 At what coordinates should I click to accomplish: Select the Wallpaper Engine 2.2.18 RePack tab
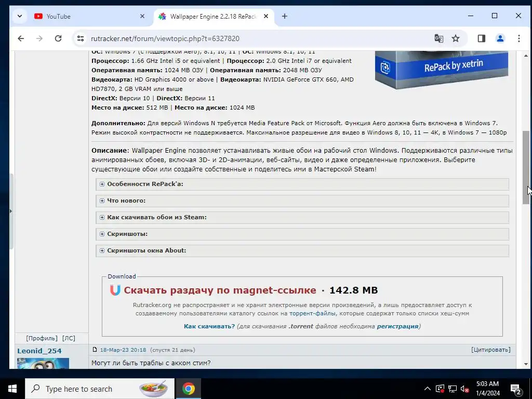coord(214,16)
